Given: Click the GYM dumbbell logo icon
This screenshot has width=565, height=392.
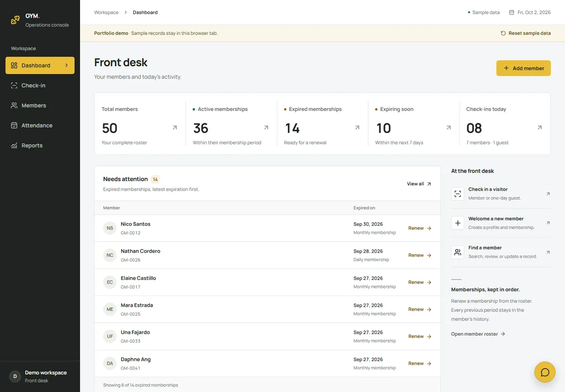Looking at the screenshot, I should [x=16, y=20].
